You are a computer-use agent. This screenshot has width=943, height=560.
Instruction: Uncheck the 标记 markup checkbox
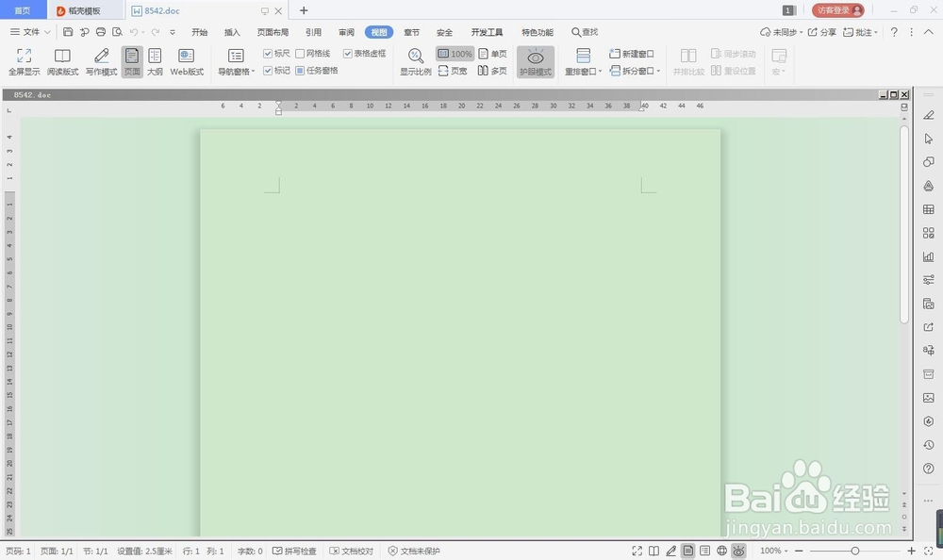pos(268,71)
